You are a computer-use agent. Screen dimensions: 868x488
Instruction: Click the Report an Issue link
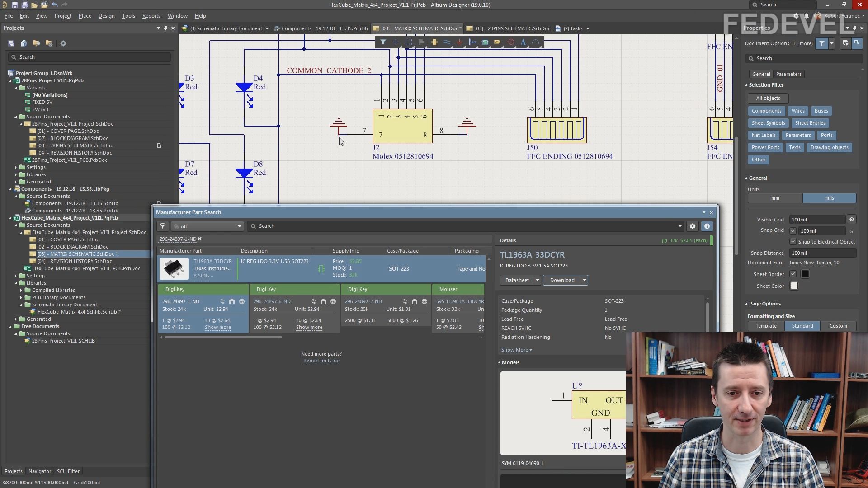(321, 361)
